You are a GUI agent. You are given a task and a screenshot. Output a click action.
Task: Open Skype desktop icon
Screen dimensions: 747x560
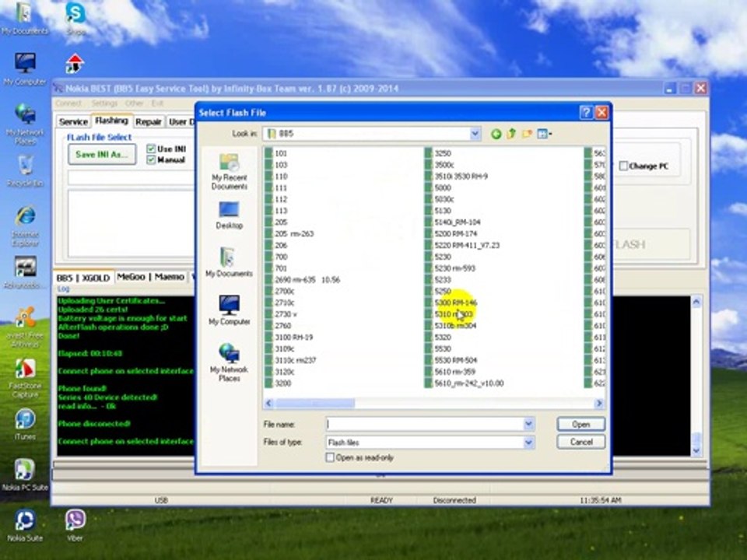click(75, 18)
